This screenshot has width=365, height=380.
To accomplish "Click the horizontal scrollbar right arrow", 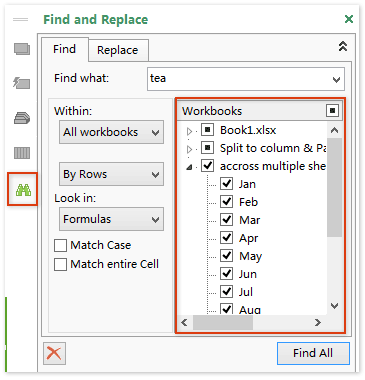I will tap(318, 322).
